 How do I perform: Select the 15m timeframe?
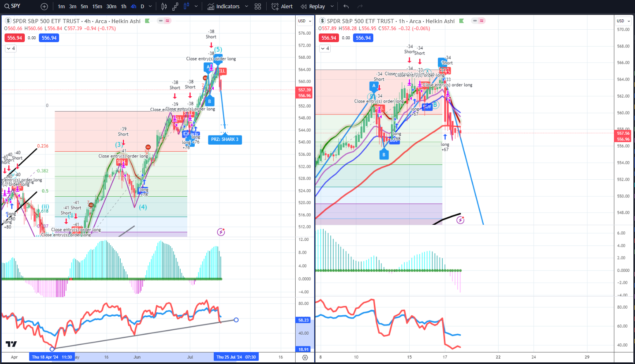[x=97, y=7]
